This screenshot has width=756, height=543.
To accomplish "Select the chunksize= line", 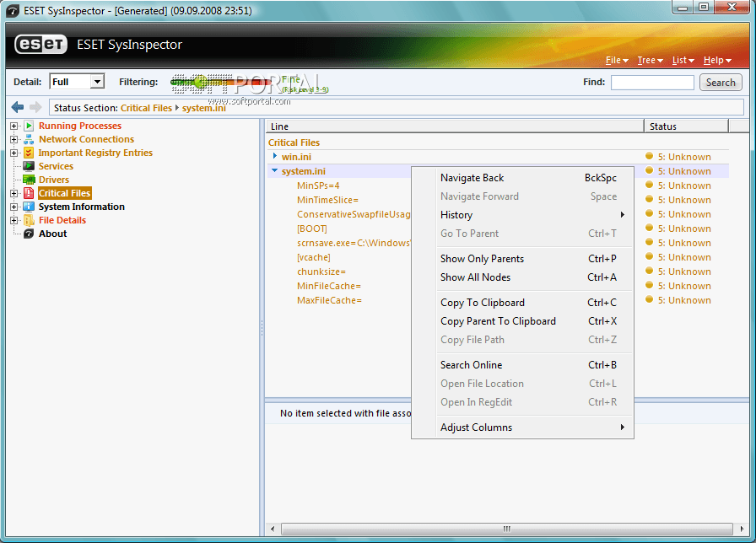I will click(321, 271).
